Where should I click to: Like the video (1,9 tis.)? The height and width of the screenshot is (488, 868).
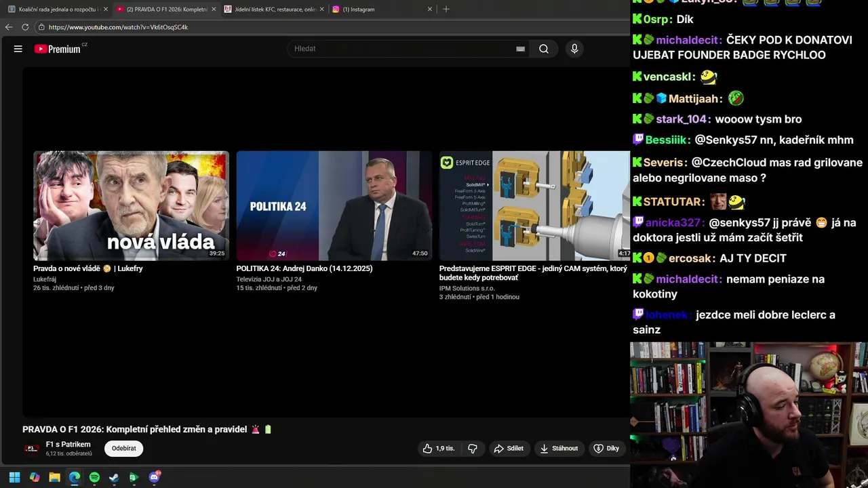[x=438, y=448]
